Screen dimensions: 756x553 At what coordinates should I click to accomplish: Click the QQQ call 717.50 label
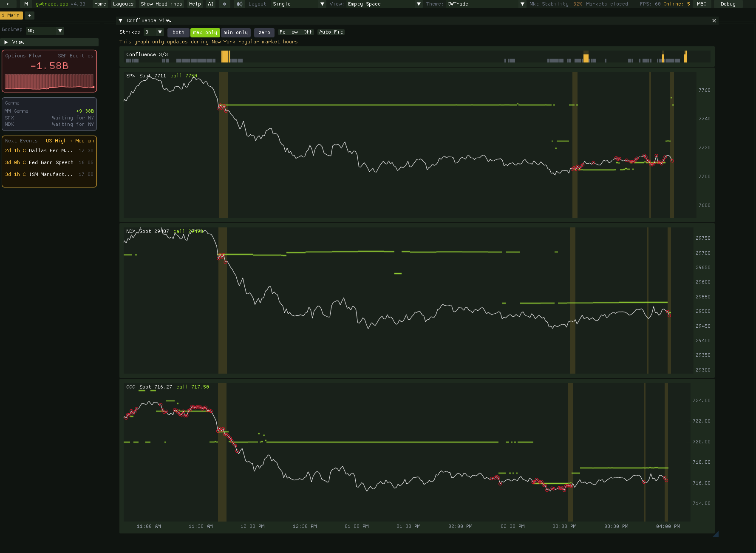pyautogui.click(x=193, y=387)
